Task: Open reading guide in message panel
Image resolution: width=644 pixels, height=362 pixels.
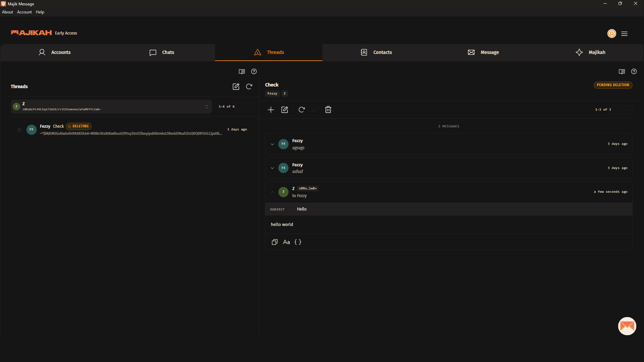Action: pos(622,71)
